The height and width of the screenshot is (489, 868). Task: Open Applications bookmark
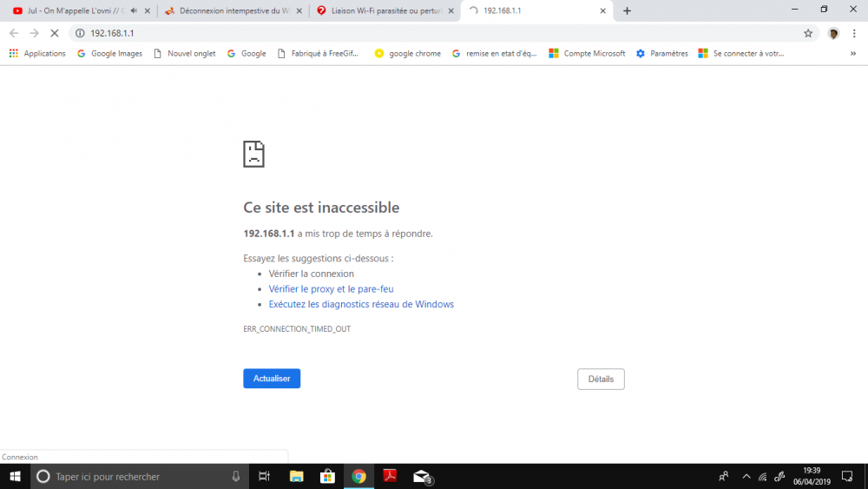[x=37, y=54]
